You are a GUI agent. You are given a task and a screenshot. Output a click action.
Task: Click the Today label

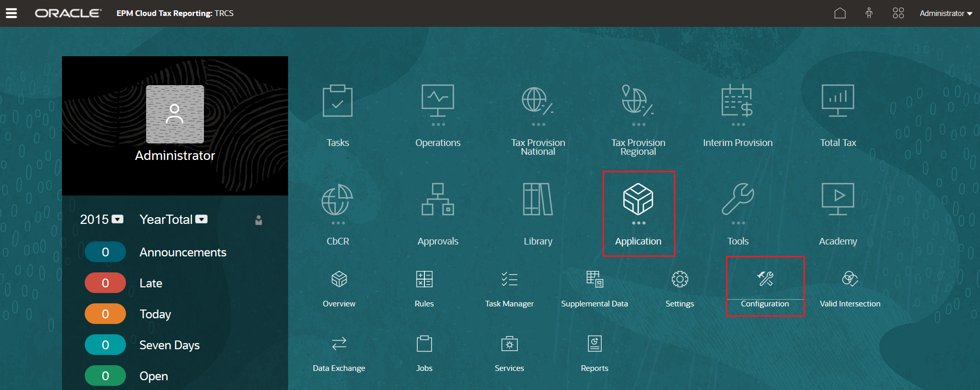[155, 314]
